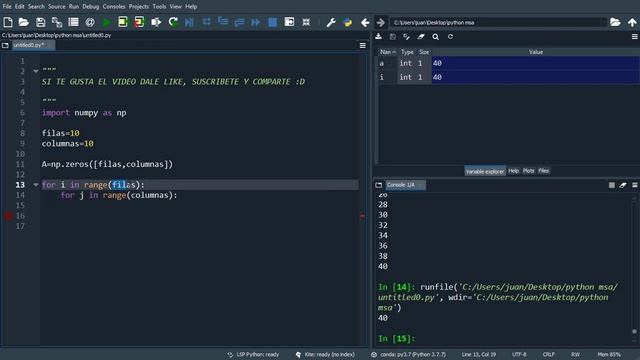The height and width of the screenshot is (360, 640).
Task: Open a file using the folder icon
Action: [24, 22]
